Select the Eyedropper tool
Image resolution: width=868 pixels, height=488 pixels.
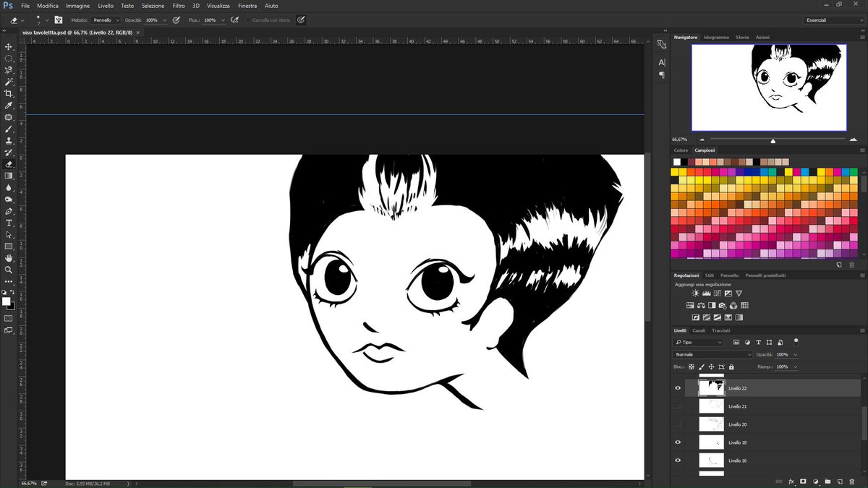pyautogui.click(x=9, y=106)
